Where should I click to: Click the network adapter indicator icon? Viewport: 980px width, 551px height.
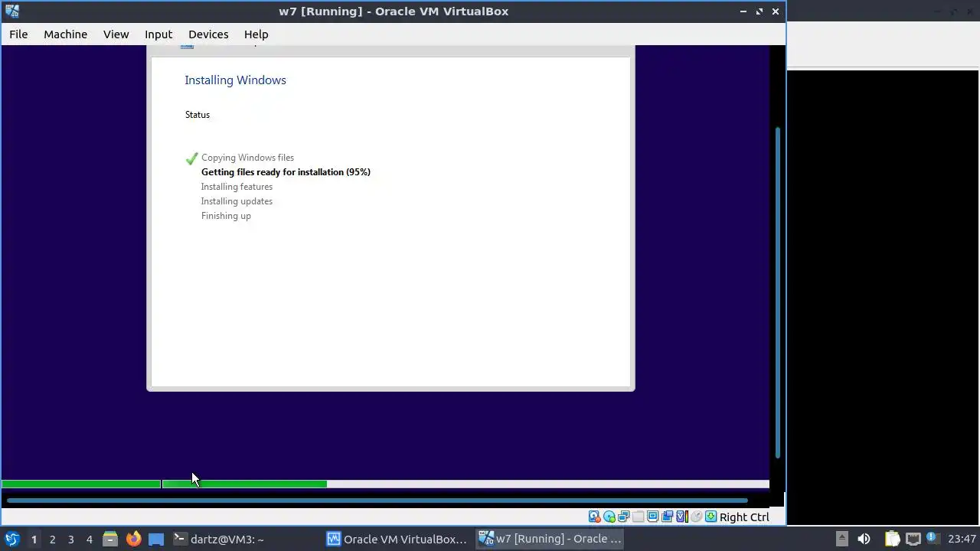click(x=624, y=517)
